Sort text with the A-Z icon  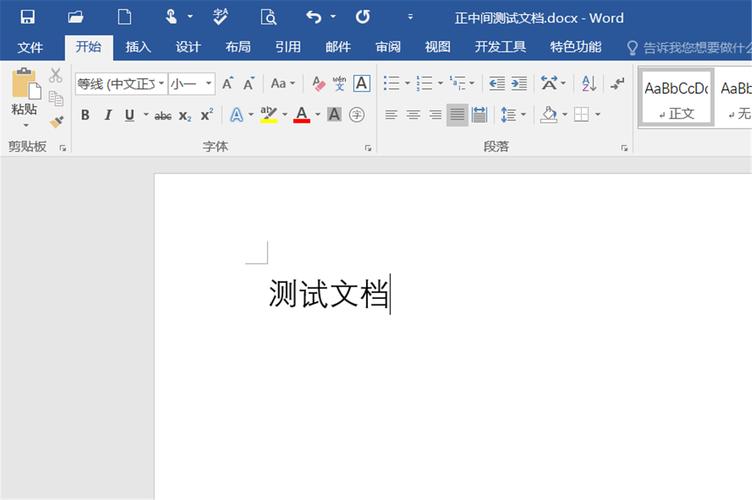pyautogui.click(x=589, y=84)
